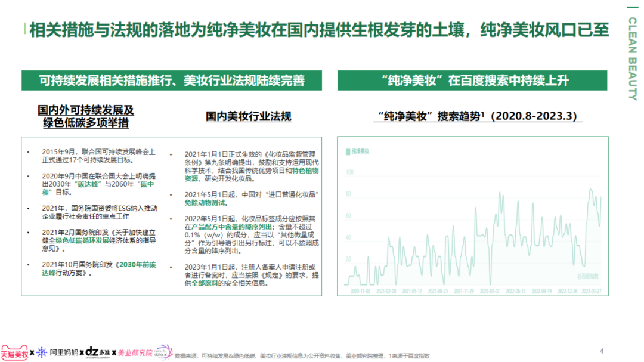The height and width of the screenshot is (362, 644).
Task: Click bullet beginning 2022年5月1日起，化妆品标签
Action: [252, 234]
